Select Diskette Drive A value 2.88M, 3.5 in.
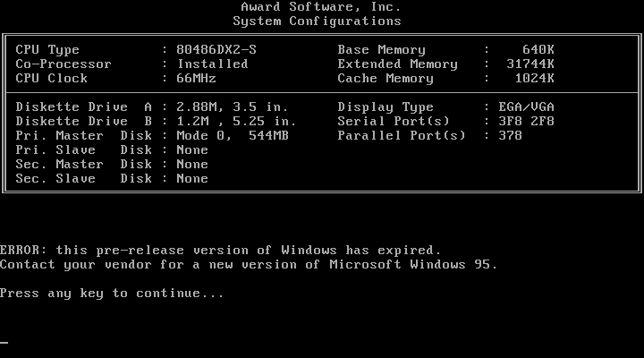Viewport: 644px width, 358px height. click(x=233, y=107)
